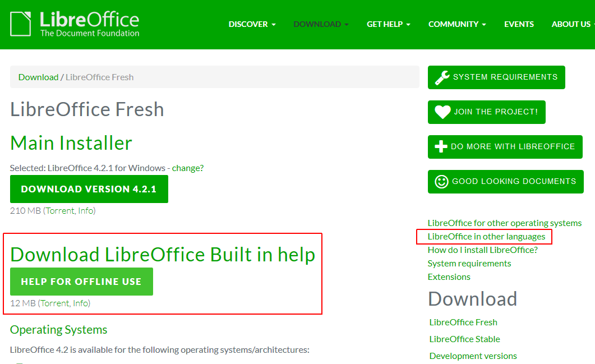Click the Join the Project button
The image size is (595, 364).
coord(486,112)
